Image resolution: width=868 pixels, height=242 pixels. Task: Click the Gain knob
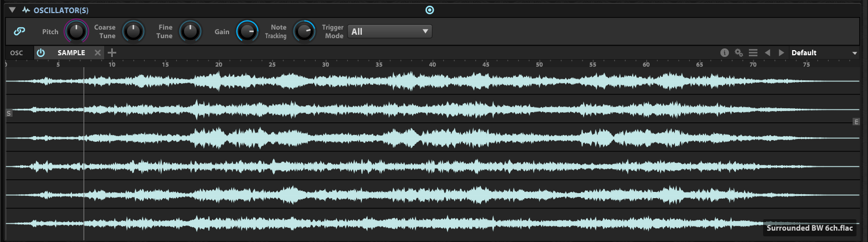pyautogui.click(x=247, y=31)
